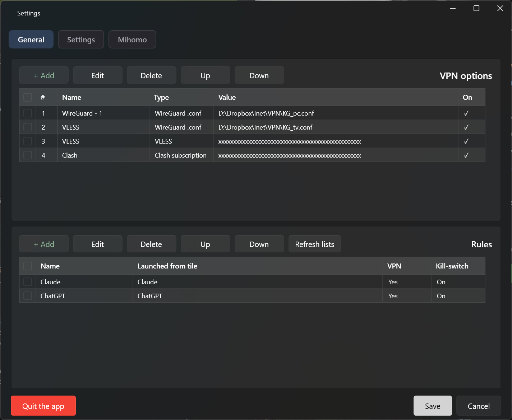Viewport: 512px width, 420px height.
Task: Check the checkbox of row number 2
Action: [28, 127]
